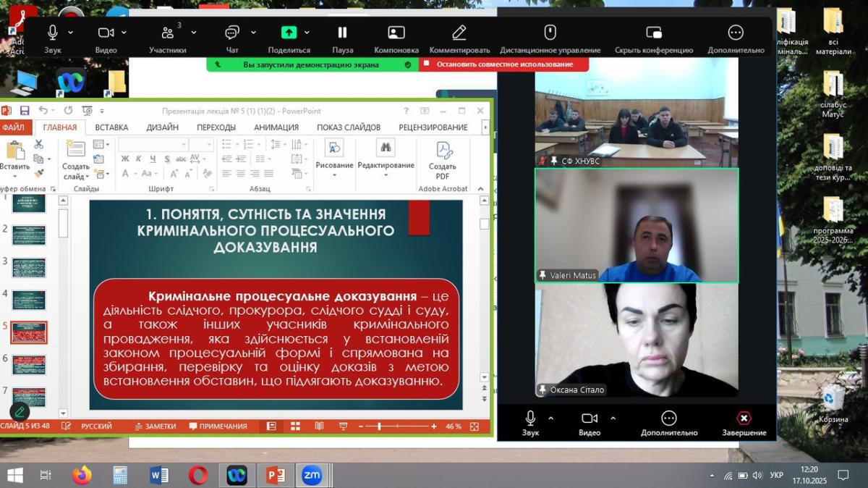The image size is (868, 488).
Task: Switch to the ПЕРЕХОДЫ ribbon tab
Action: click(216, 127)
